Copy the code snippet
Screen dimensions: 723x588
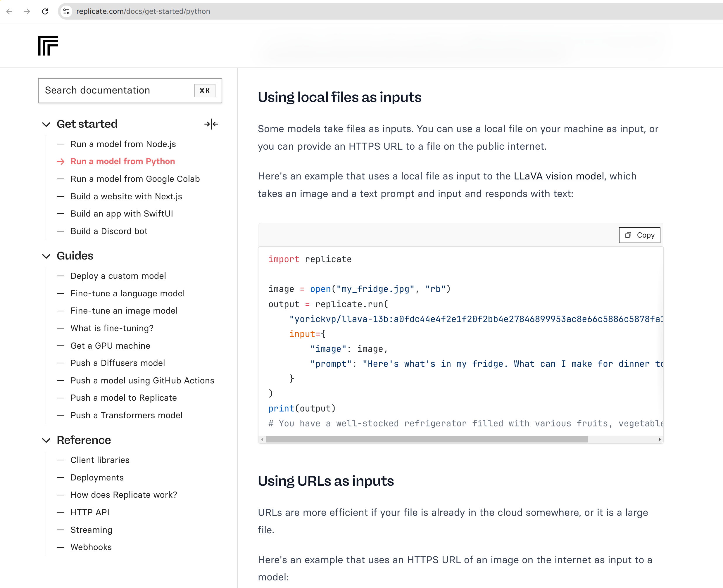point(639,235)
